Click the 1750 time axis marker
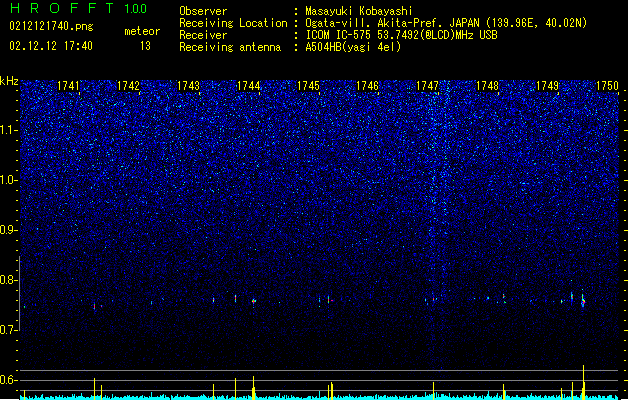Screen dimensions: 629x400 tap(607, 85)
